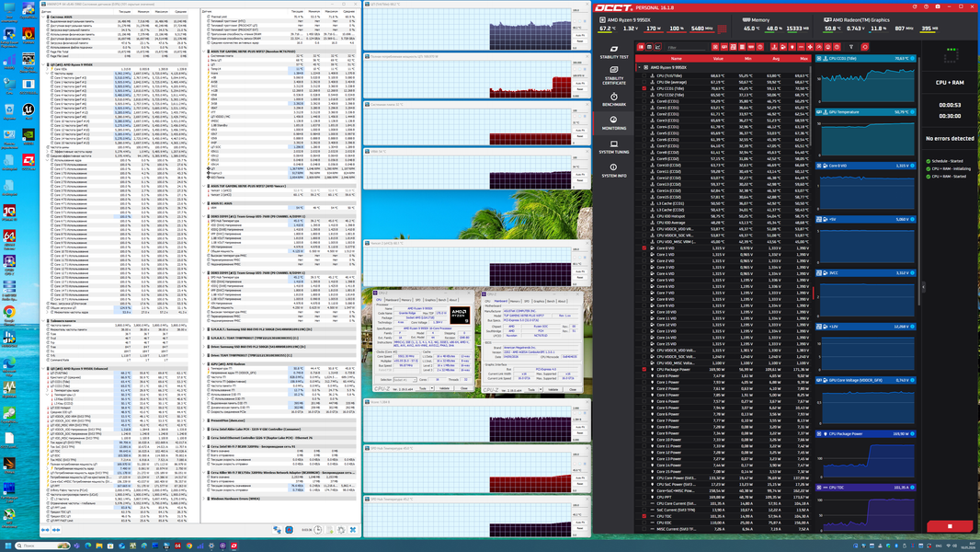Open the Selection socket dropdown in CPU-Z
980x552 pixels.
404,380
